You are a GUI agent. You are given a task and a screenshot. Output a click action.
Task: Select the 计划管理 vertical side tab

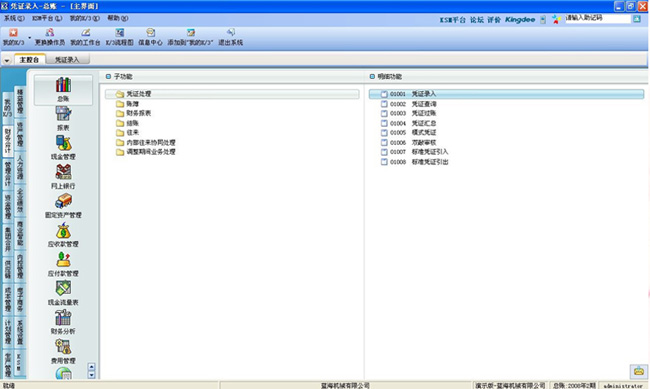[x=7, y=332]
